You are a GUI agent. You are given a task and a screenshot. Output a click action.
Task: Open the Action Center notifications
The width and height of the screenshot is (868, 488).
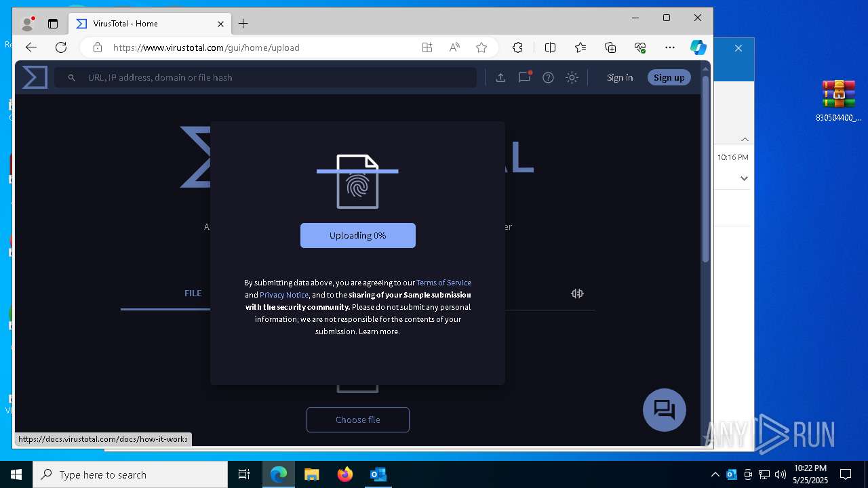click(x=846, y=474)
